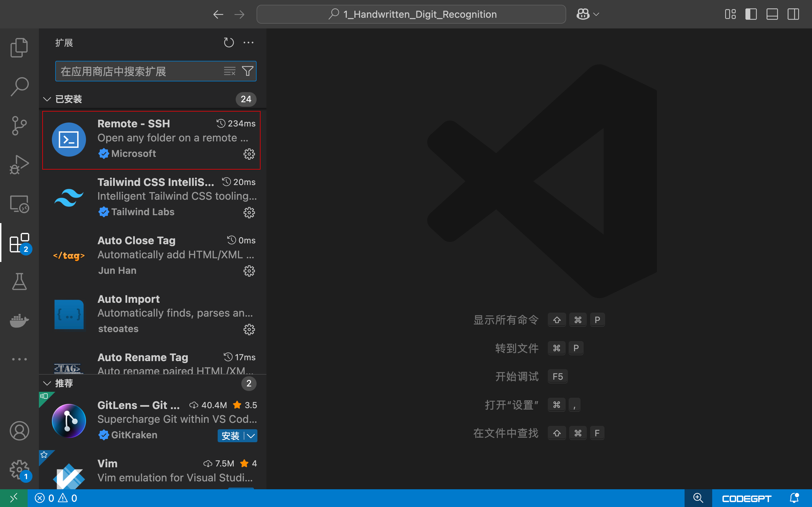Install the GitLens extension
The width and height of the screenshot is (812, 507).
tap(230, 435)
